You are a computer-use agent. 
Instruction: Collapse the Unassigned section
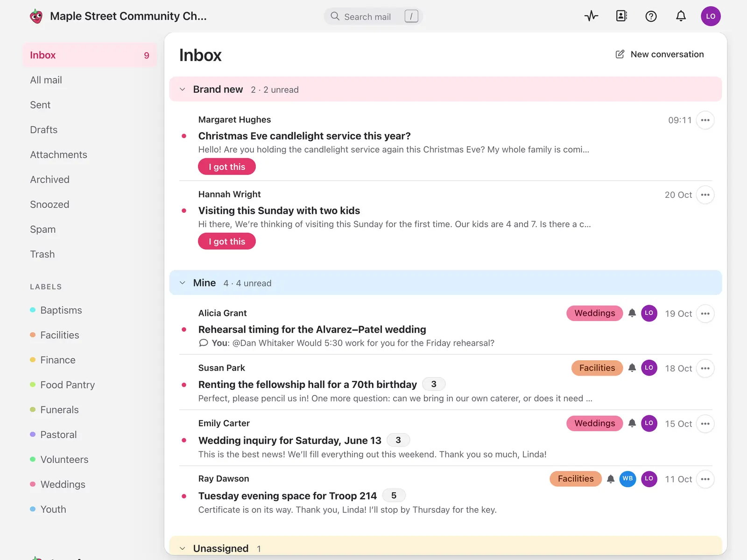pos(183,548)
